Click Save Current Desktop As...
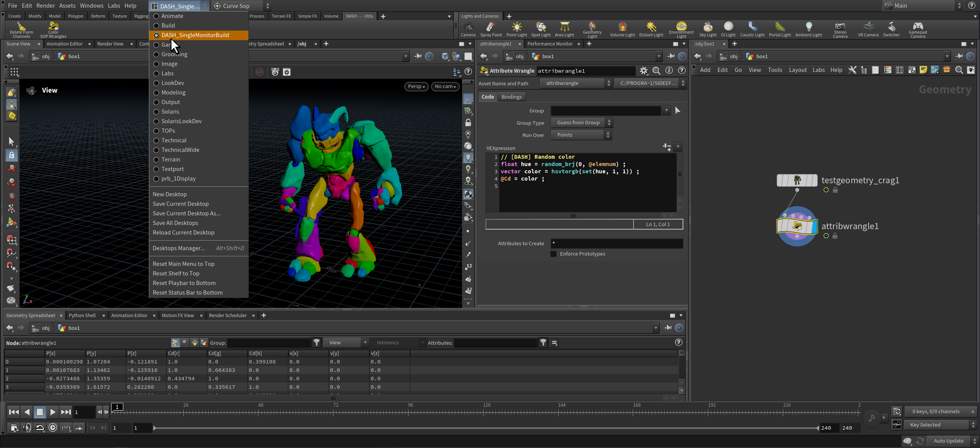This screenshot has width=980, height=448. pyautogui.click(x=186, y=213)
